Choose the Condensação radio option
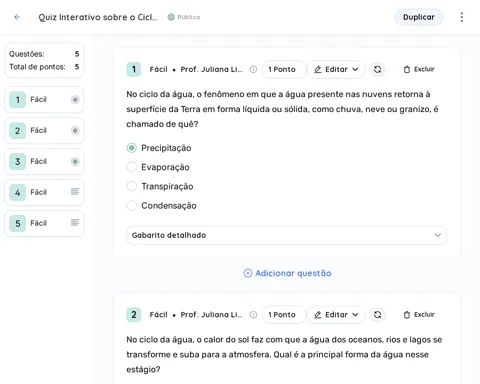Screen dimensions: 480x384 (161, 206)
